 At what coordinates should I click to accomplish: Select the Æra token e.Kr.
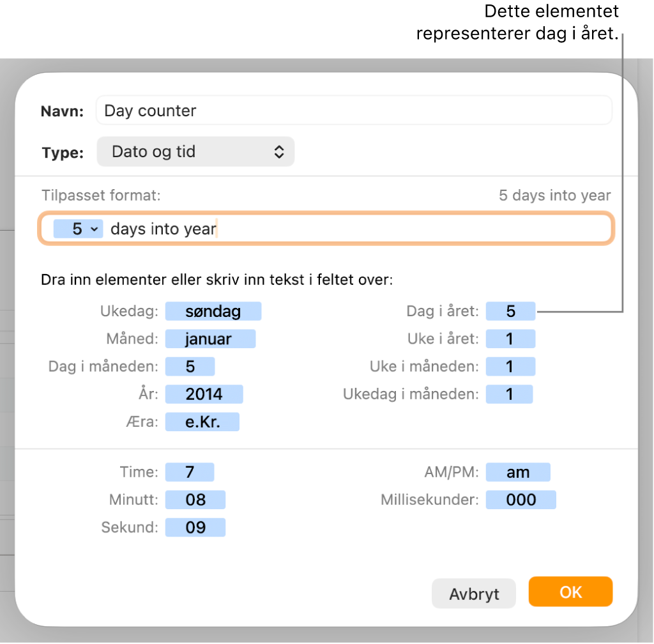coord(202,422)
